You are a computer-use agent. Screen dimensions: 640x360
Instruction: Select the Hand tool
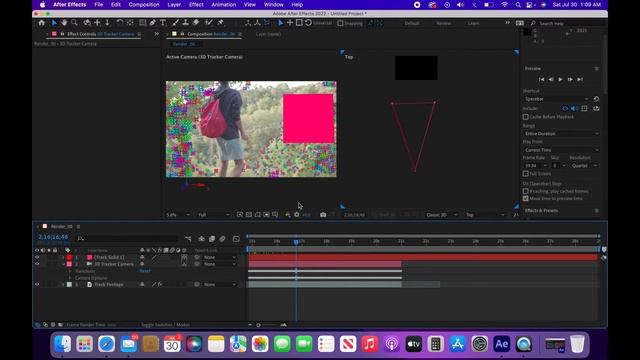click(64, 23)
